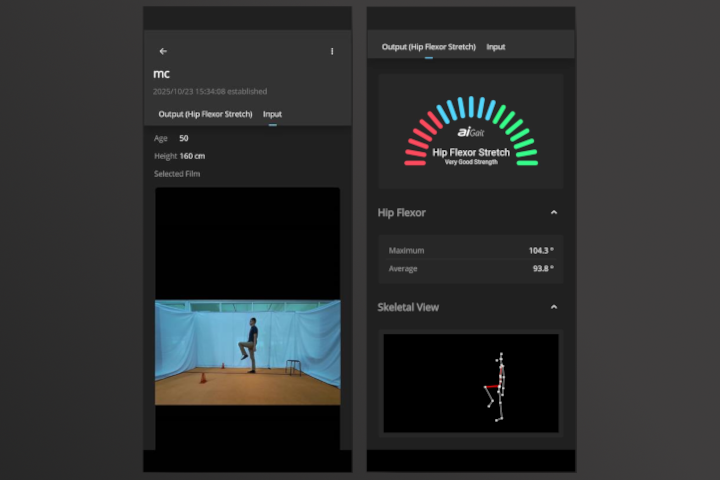Click the "Very Good Strength" result label
The width and height of the screenshot is (720, 480).
(x=471, y=161)
